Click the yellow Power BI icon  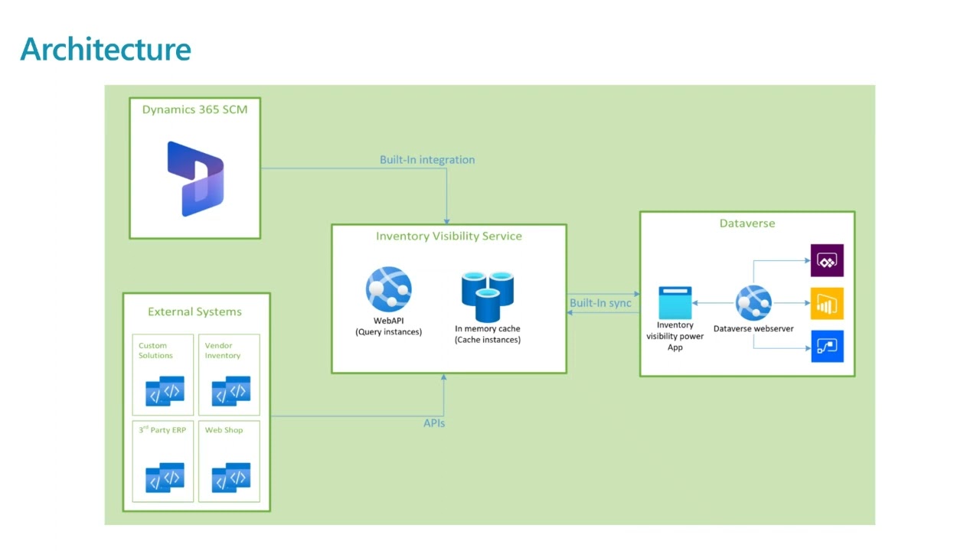pyautogui.click(x=827, y=303)
